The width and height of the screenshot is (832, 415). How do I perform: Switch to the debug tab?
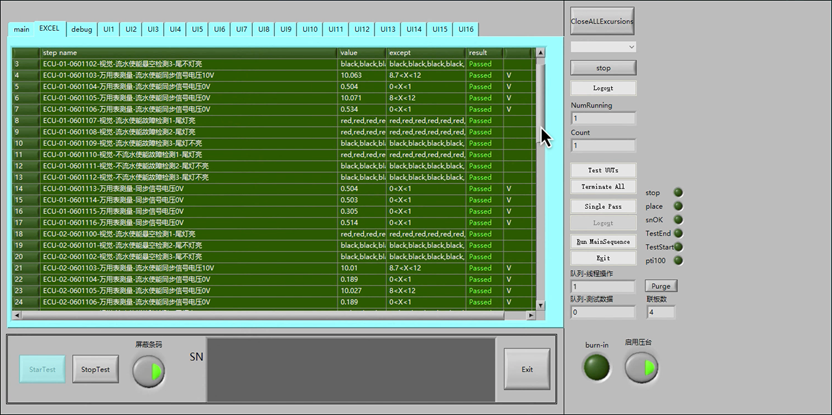pyautogui.click(x=82, y=29)
